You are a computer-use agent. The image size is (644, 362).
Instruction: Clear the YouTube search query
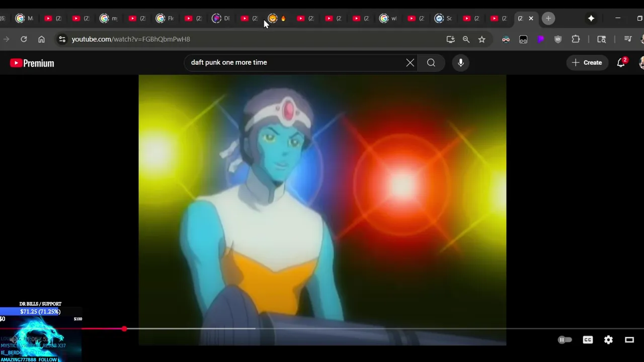tap(410, 62)
